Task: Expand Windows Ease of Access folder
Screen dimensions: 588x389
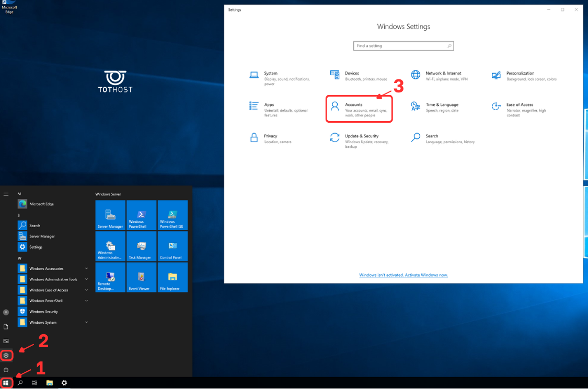Action: point(53,290)
